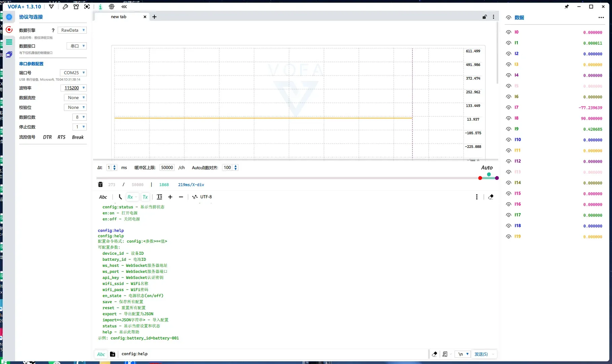Collapse the sidebar with triple chevron
Viewport: 612px width, 364px height.
click(x=124, y=6)
